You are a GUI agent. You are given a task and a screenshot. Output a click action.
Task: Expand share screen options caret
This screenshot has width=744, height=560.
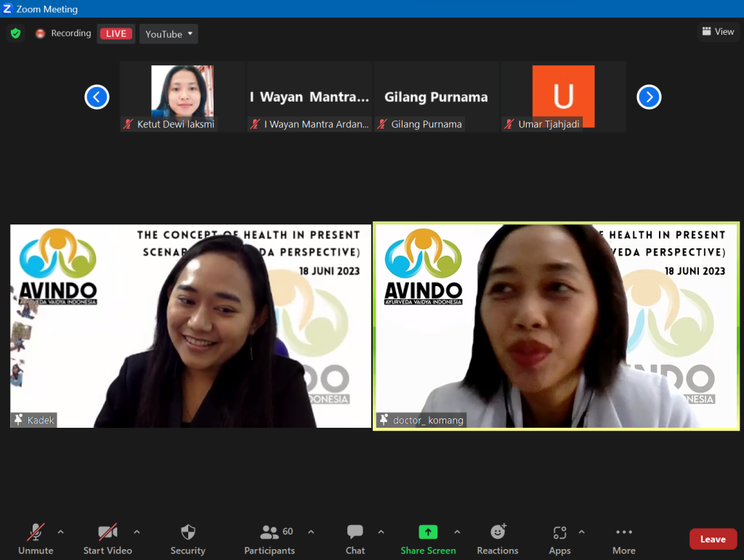457,532
